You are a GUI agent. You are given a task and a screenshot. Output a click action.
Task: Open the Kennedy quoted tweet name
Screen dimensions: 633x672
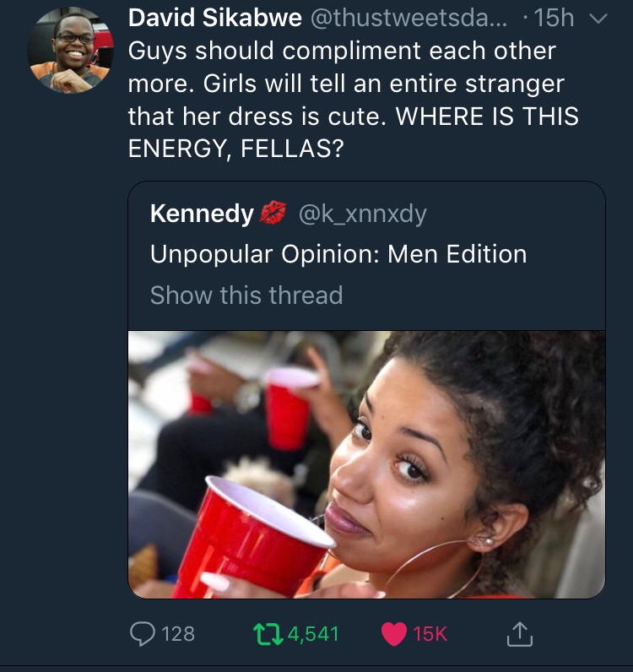click(x=202, y=214)
